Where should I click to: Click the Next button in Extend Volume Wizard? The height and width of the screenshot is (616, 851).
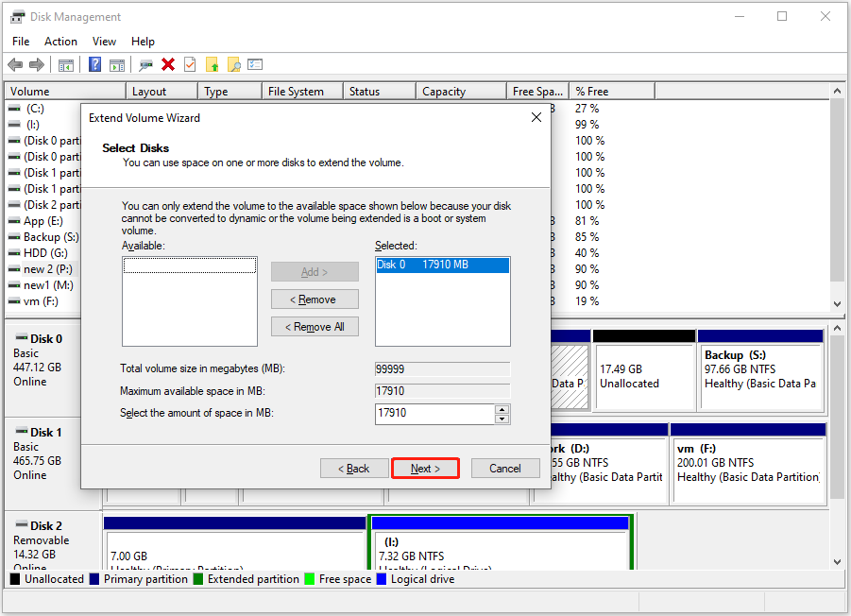point(425,468)
